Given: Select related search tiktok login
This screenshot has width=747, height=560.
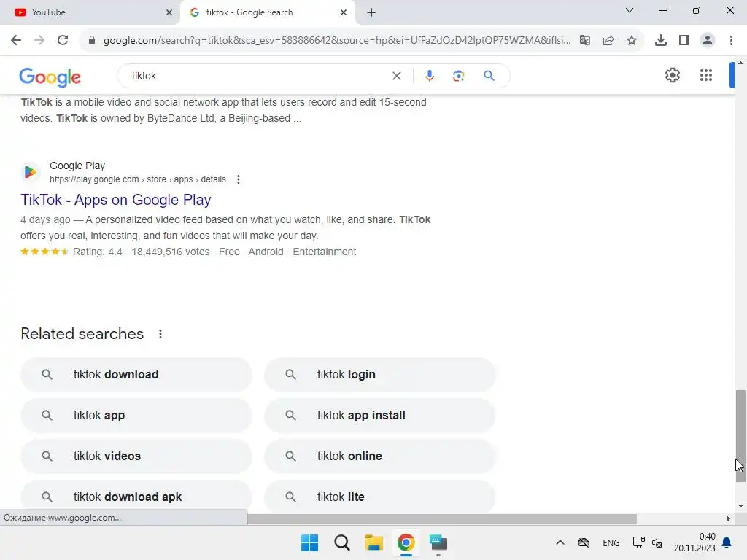Looking at the screenshot, I should point(380,375).
